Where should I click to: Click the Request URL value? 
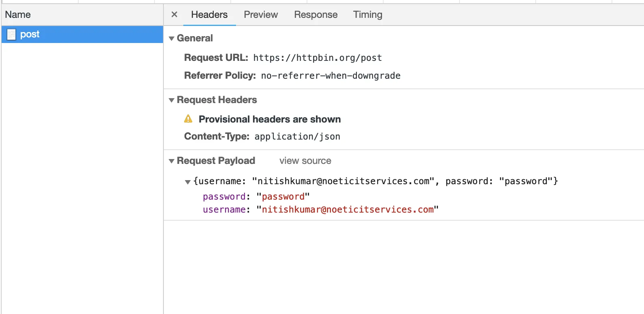coord(317,58)
